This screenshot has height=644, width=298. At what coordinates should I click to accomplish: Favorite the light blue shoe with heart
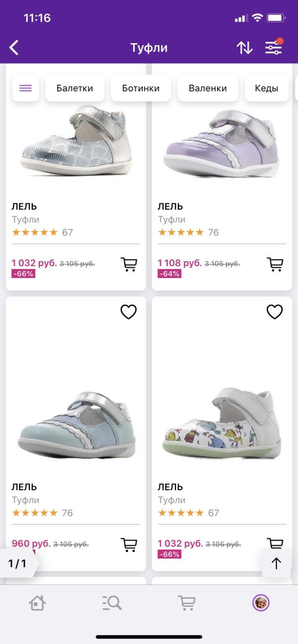click(129, 312)
